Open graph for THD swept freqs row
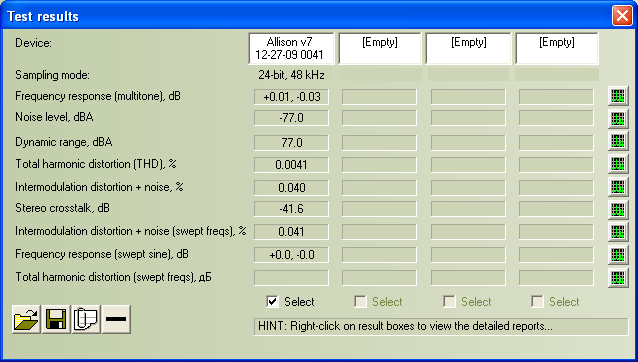The image size is (638, 362). [x=618, y=278]
